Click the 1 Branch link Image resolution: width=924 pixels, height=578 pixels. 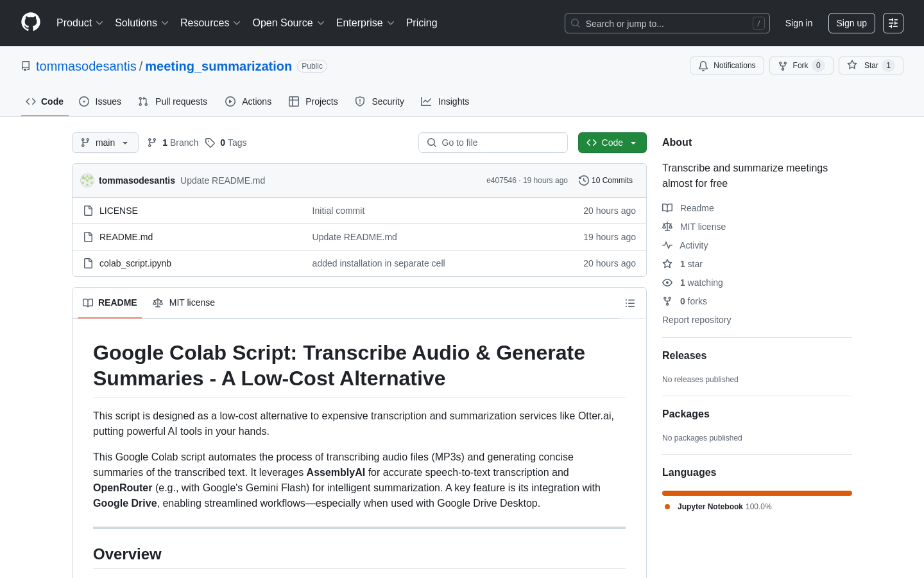tap(173, 143)
